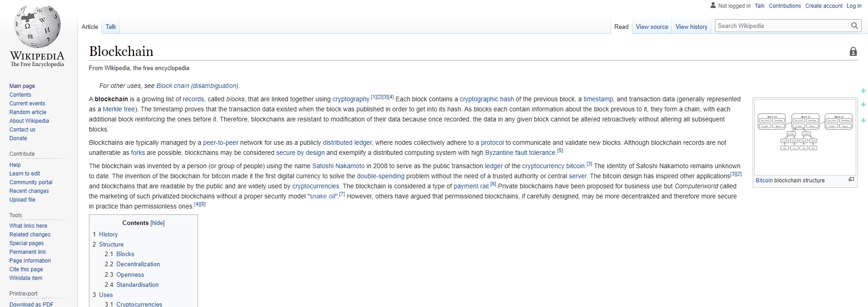Open Special pages link
The image size is (868, 307).
tap(27, 243)
